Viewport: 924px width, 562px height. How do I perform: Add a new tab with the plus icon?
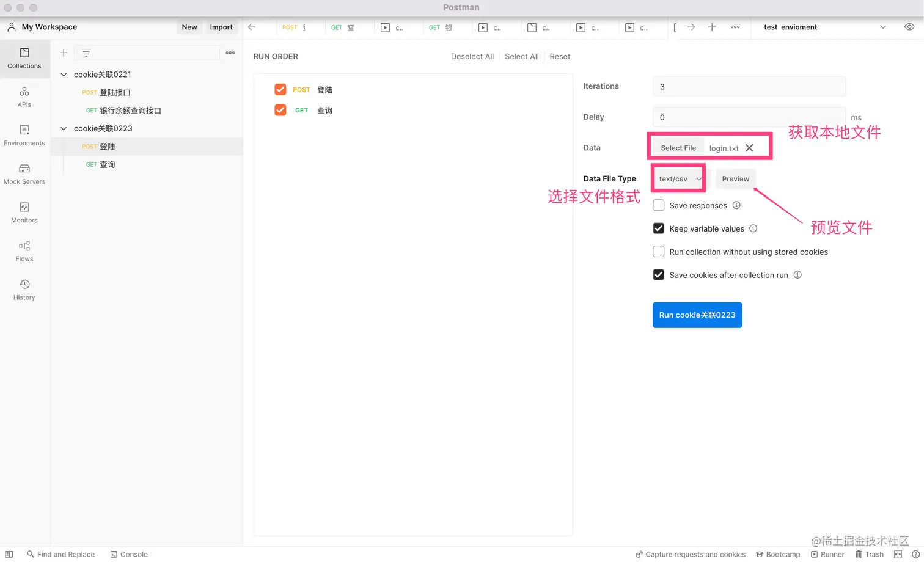tap(712, 27)
